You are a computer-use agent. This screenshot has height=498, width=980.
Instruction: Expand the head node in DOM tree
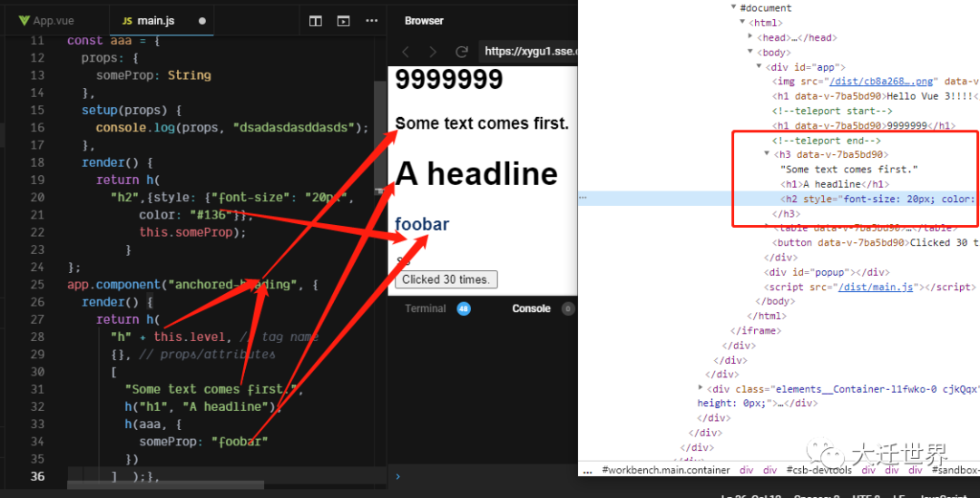[750, 36]
